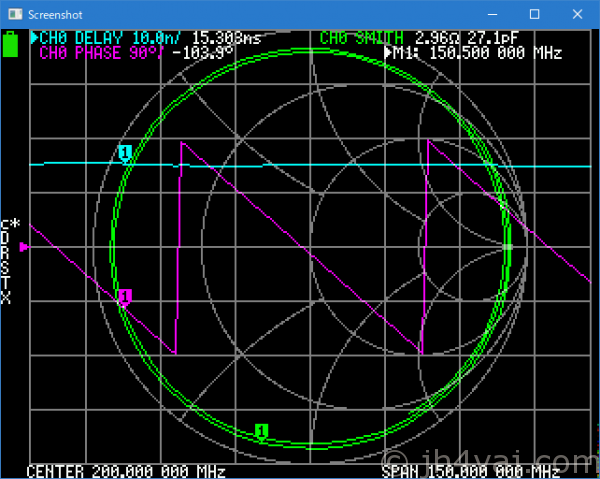
Task: Click the marker arrow before M1 readout
Action: click(389, 53)
